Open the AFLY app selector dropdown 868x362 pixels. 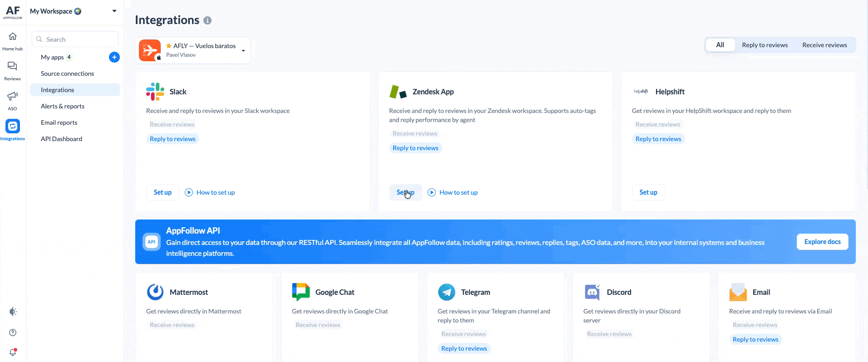243,50
